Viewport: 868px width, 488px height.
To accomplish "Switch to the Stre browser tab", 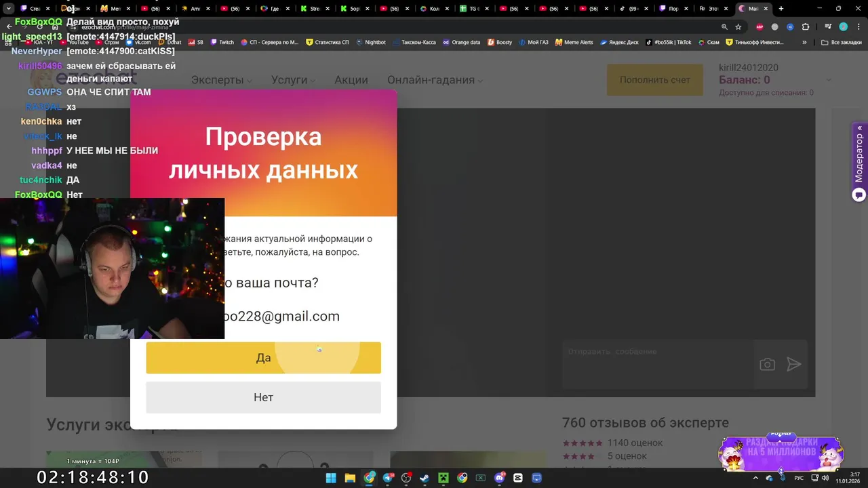I will (314, 9).
